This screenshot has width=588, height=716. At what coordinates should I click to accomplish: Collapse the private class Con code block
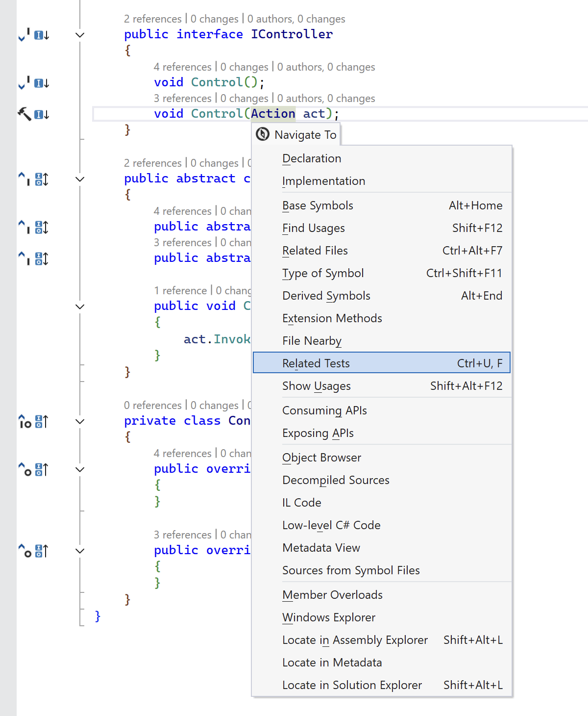(80, 422)
